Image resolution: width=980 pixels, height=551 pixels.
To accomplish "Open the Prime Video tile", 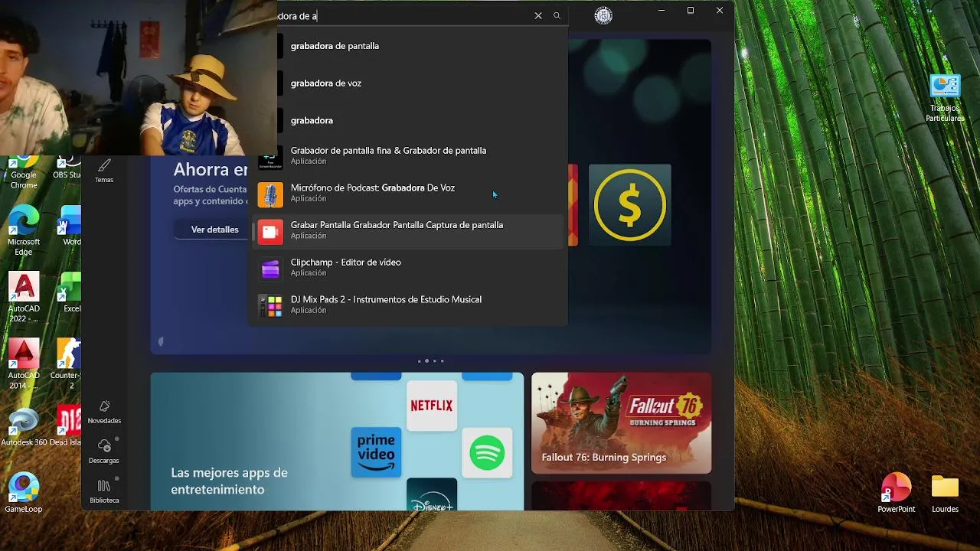I will tap(376, 452).
